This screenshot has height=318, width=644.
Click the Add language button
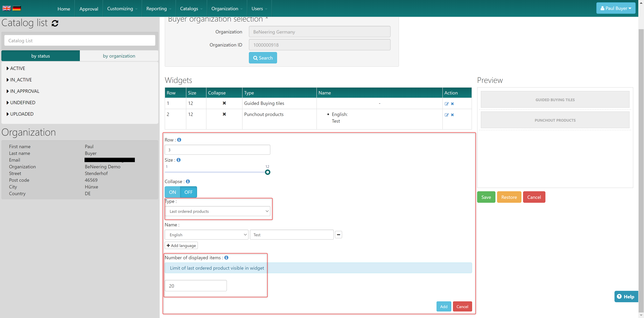point(181,246)
